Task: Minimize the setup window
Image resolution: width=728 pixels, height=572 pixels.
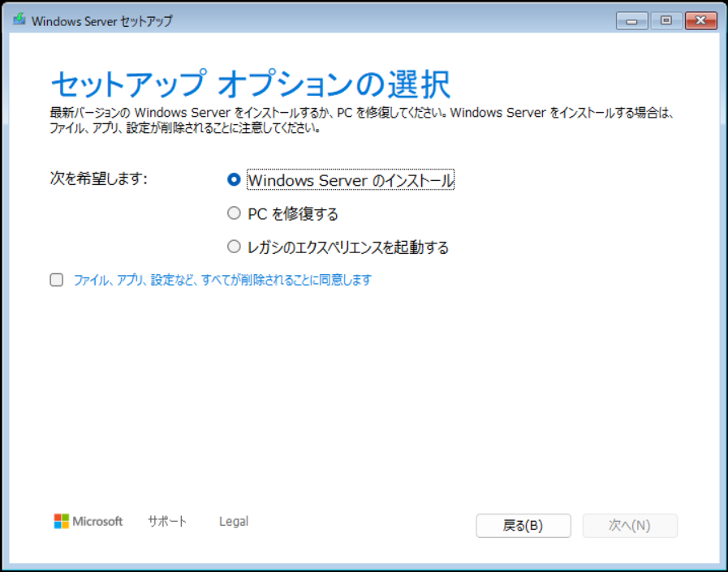Action: pyautogui.click(x=632, y=21)
